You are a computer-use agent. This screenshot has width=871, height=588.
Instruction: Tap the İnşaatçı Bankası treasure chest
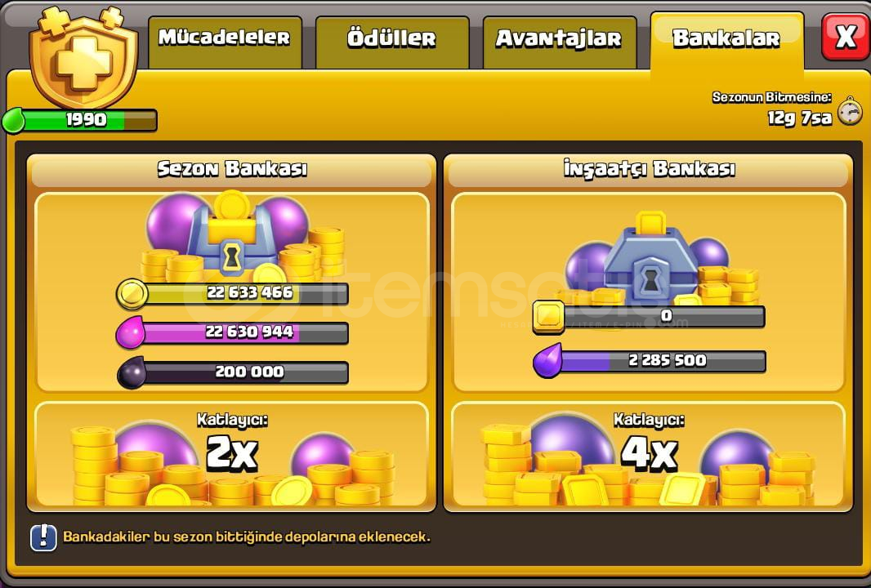tap(650, 256)
